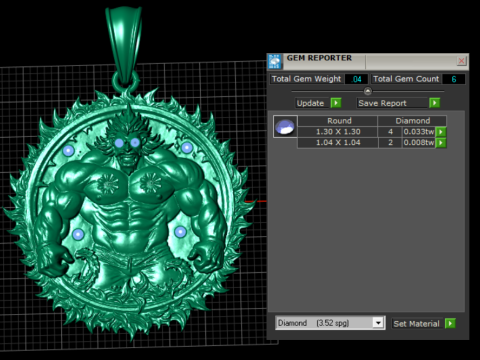Click the Save Report button
This screenshot has width=480, height=360.
[392, 103]
